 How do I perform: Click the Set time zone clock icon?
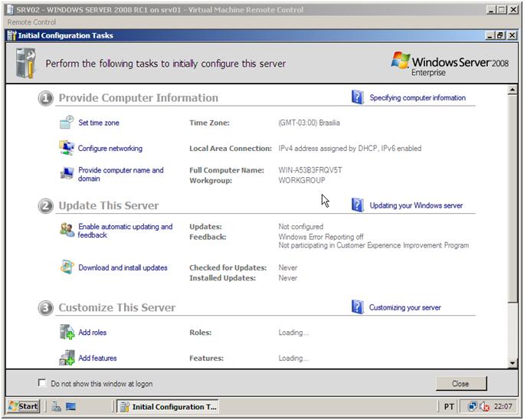coord(67,122)
